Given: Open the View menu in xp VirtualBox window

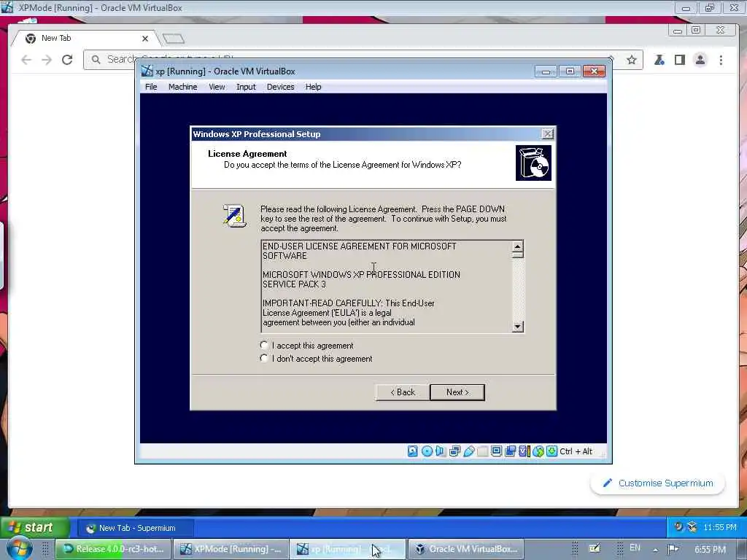Looking at the screenshot, I should [x=217, y=87].
